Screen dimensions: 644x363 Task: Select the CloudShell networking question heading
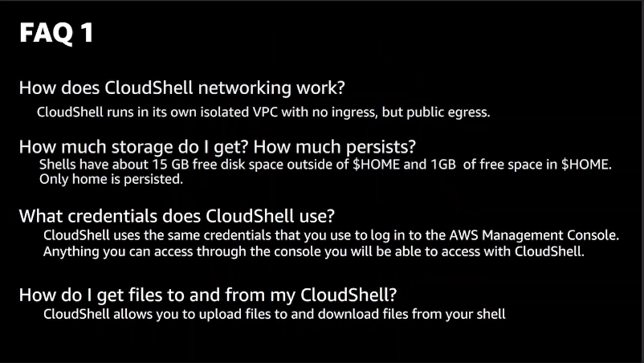tap(181, 88)
